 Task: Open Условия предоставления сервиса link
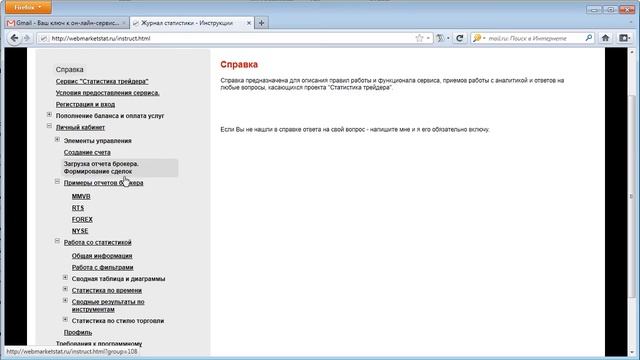(x=107, y=93)
